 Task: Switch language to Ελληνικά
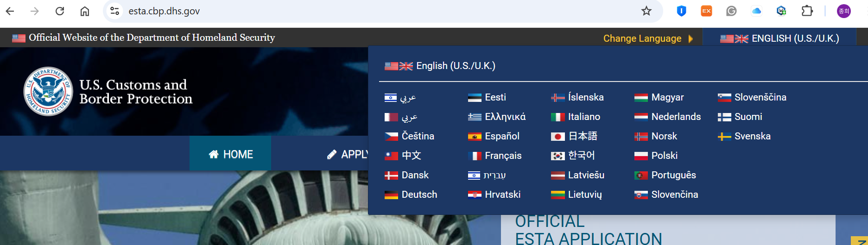point(496,117)
